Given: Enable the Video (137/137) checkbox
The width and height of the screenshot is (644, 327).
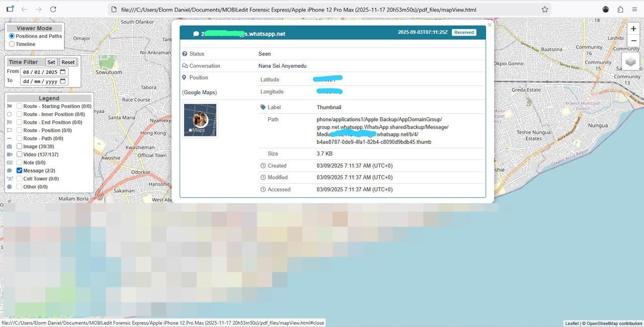Looking at the screenshot, I should click(20, 154).
